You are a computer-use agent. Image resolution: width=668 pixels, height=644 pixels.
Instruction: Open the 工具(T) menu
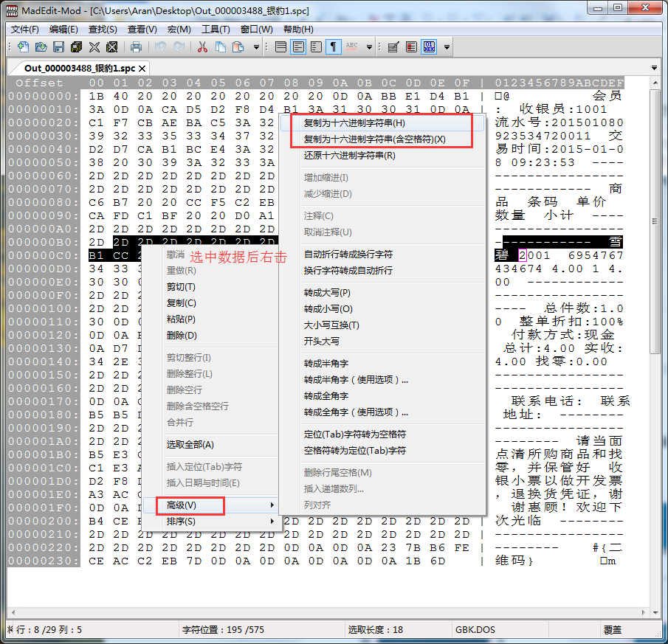216,30
